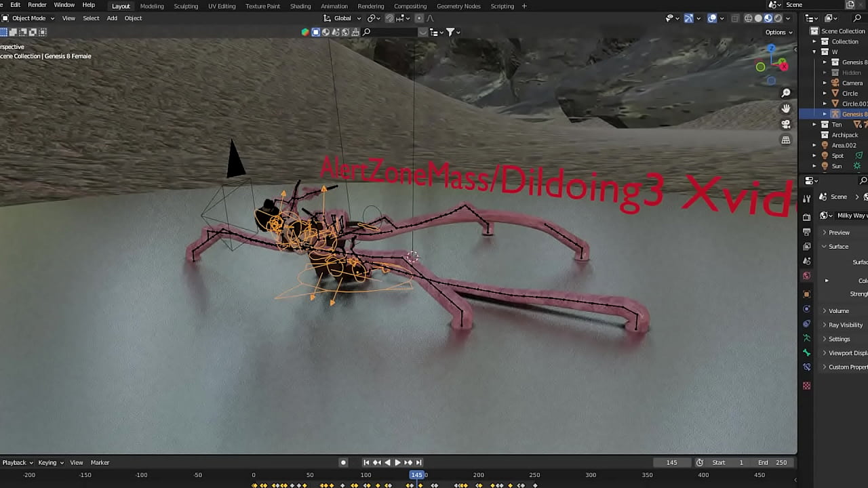Open the Object Mode dropdown
The width and height of the screenshot is (868, 488).
[x=28, y=18]
